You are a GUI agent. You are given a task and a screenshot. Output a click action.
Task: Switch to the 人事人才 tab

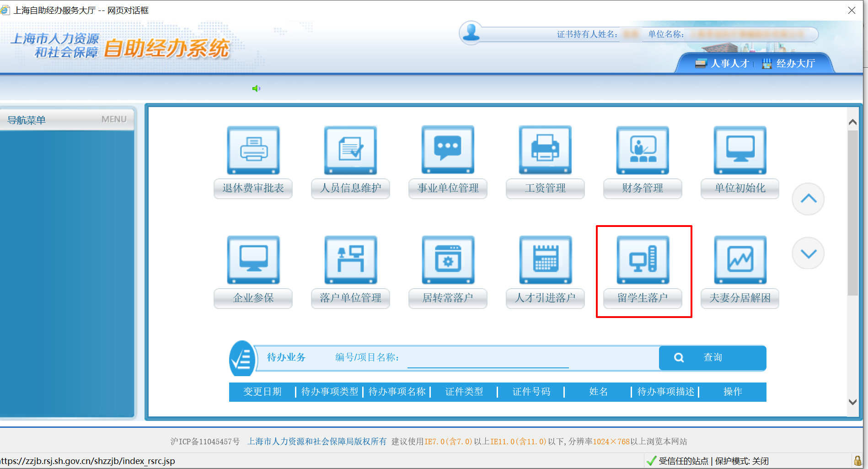point(722,64)
